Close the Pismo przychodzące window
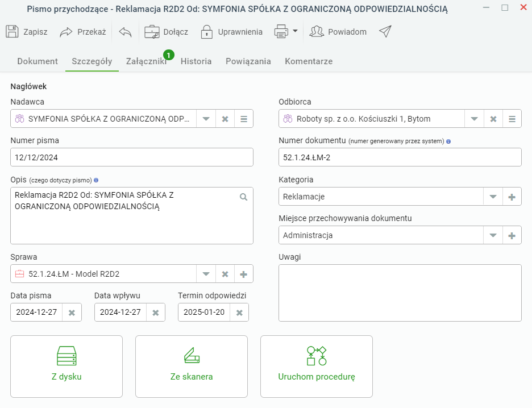 (523, 7)
